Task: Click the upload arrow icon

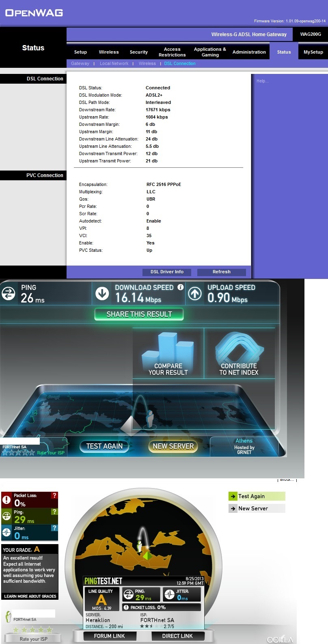Action: coord(195,294)
